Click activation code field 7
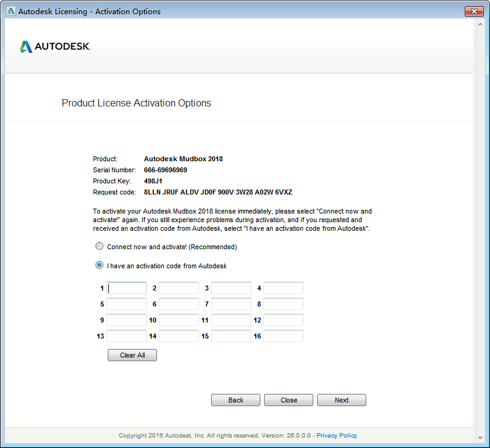Viewport: 490px width, 448px height. (231, 304)
